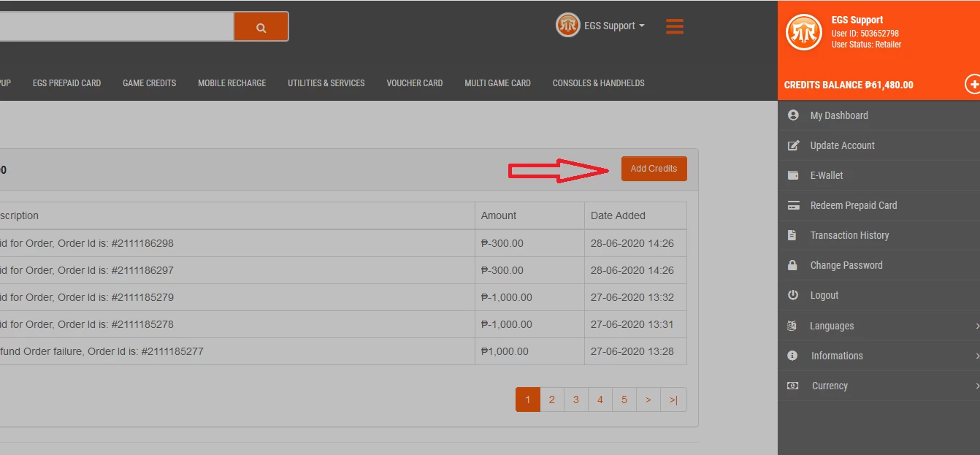The image size is (980, 455).
Task: Click the large EGS logo in sidebar
Action: [804, 32]
